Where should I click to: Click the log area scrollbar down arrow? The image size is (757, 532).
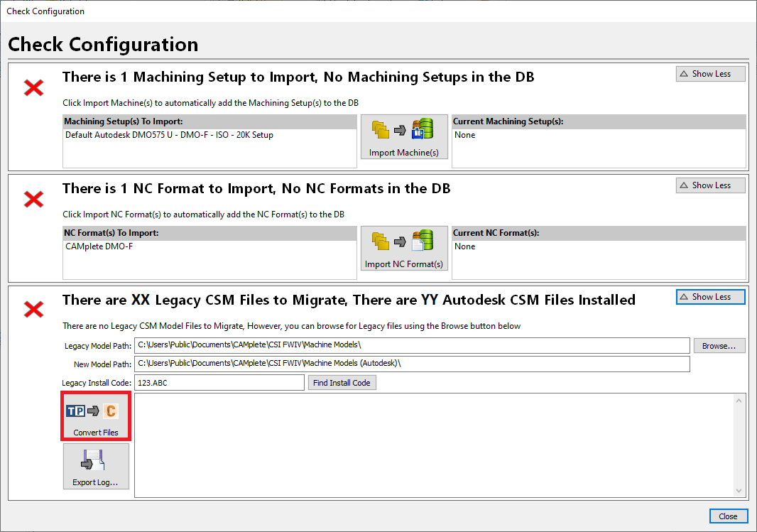click(x=739, y=491)
